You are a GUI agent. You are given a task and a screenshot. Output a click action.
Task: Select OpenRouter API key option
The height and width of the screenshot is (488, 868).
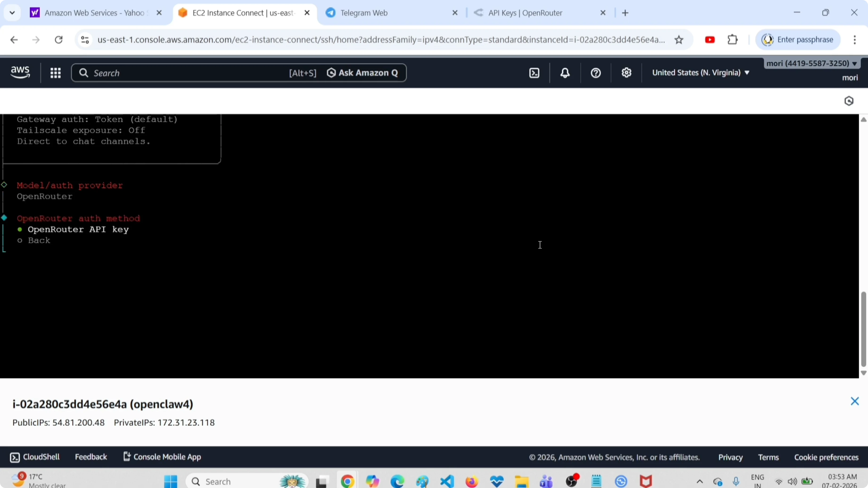(x=78, y=229)
